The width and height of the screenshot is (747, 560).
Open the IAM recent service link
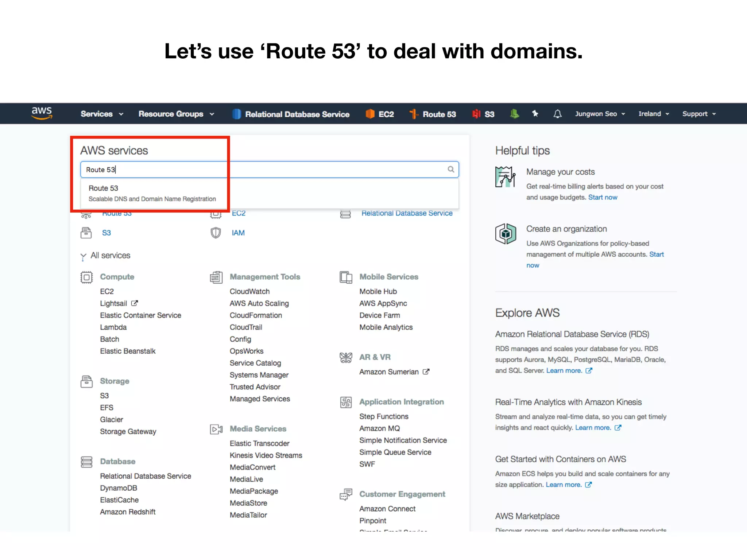coord(238,233)
